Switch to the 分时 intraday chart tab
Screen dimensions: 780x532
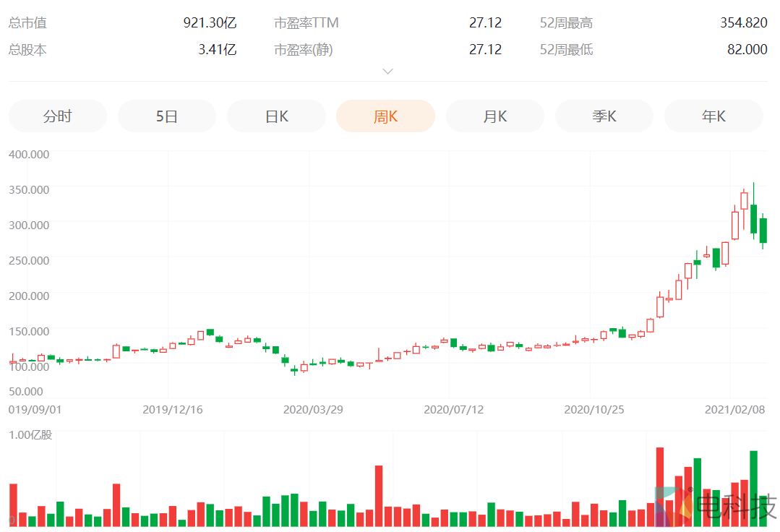coord(58,116)
